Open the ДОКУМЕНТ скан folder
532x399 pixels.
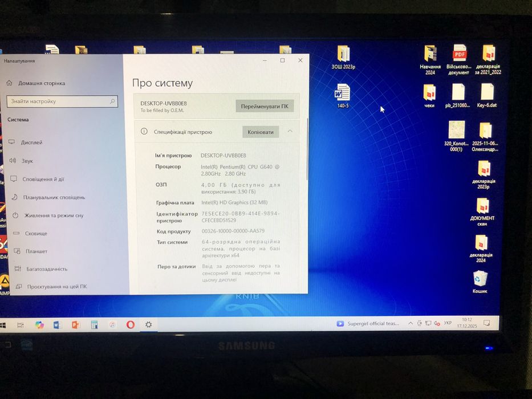(482, 211)
